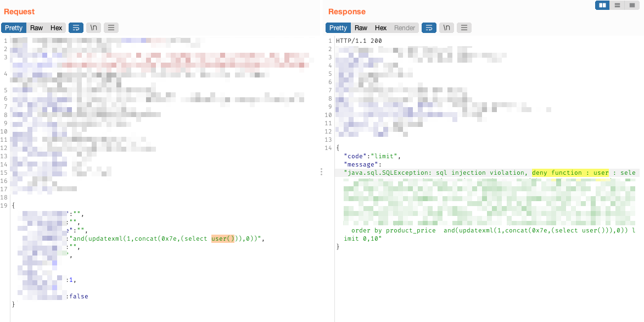Click the highlighted user() in request payload
The width and height of the screenshot is (644, 322).
[222, 239]
